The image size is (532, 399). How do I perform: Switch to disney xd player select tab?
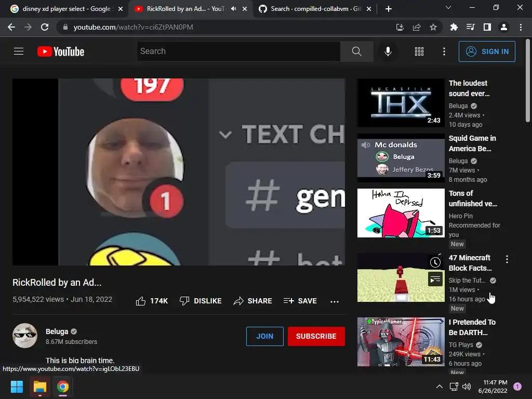coord(66,9)
